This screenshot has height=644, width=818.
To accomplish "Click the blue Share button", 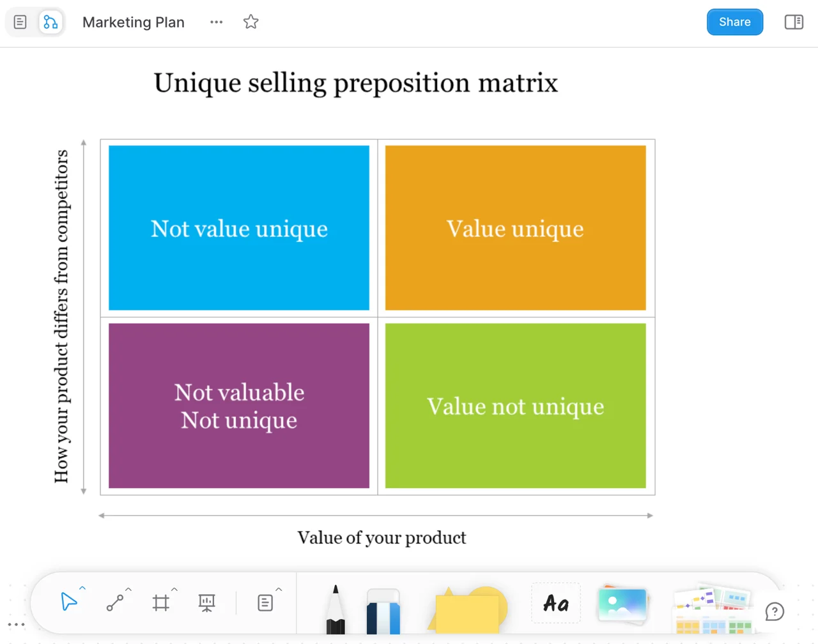I will tap(734, 22).
